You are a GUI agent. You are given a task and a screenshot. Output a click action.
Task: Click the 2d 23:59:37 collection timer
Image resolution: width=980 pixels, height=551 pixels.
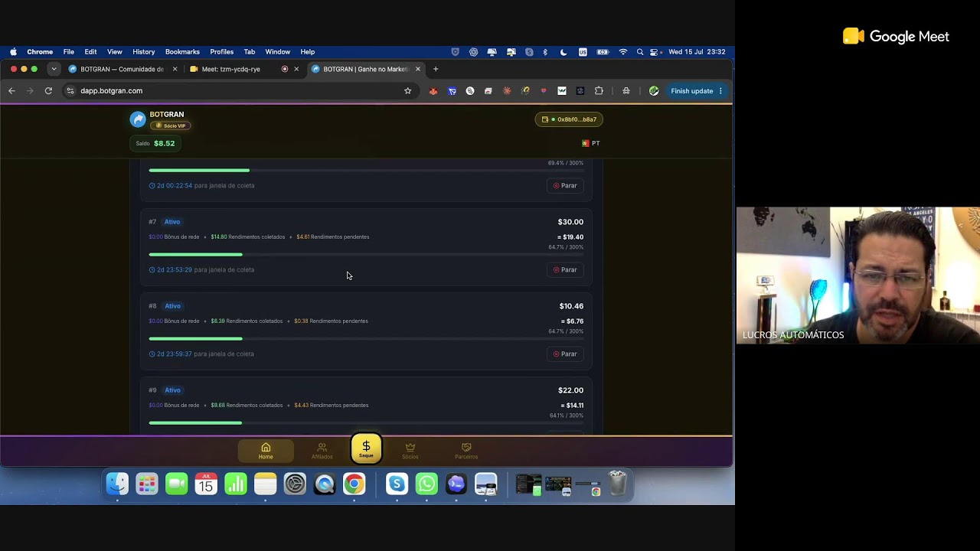175,354
